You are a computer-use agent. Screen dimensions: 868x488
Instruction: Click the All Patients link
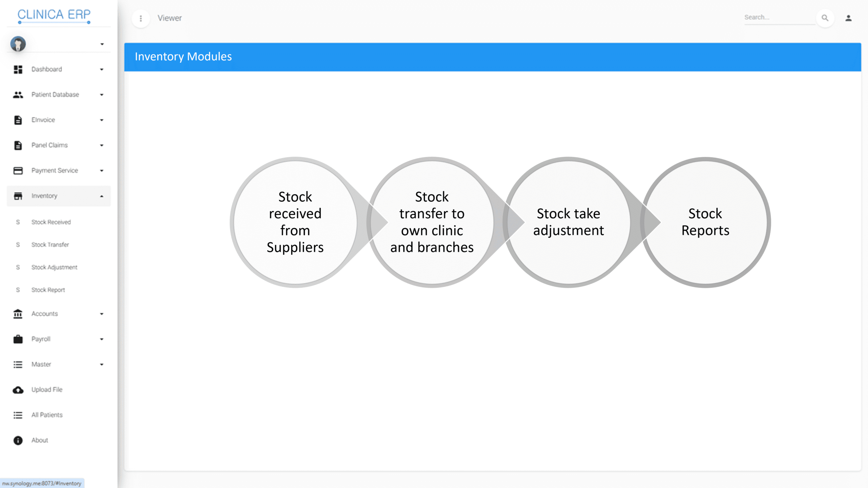[x=47, y=415]
